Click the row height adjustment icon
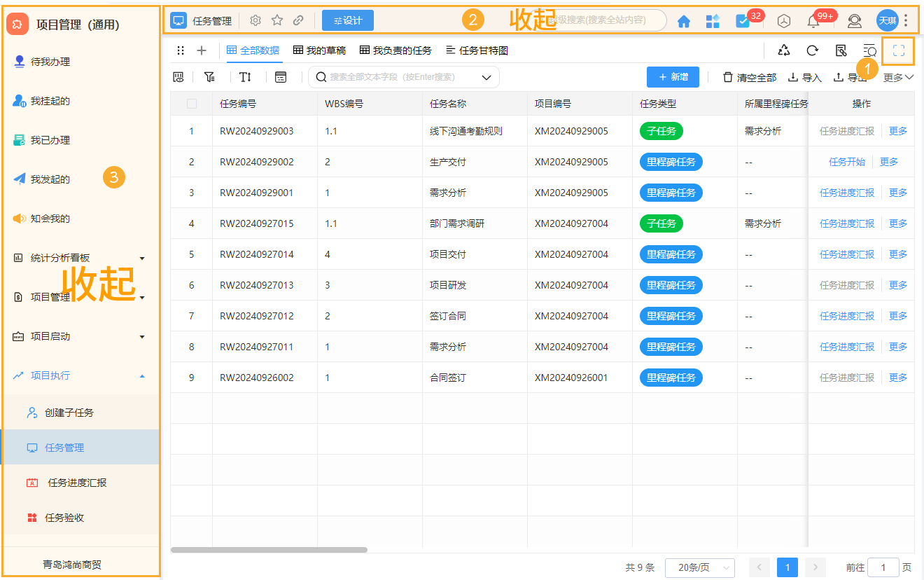This screenshot has height=580, width=924. 246,77
